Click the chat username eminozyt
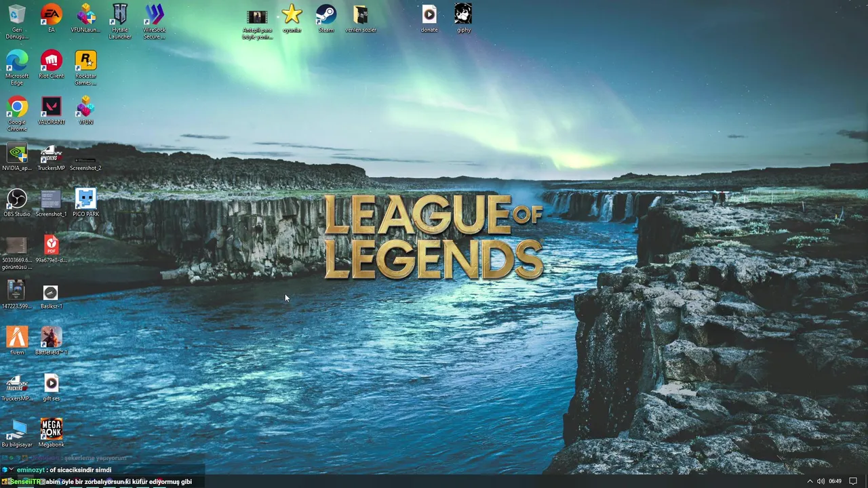This screenshot has height=488, width=868. click(31, 470)
